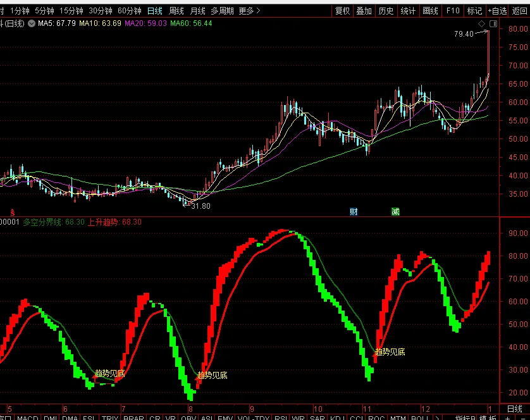
Task: Show more indicator tabs with arrow after BOLL
Action: (x=437, y=417)
